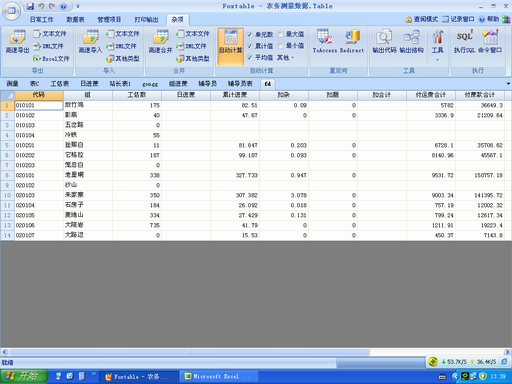Enable the 最小值 checkbox
Image resolution: width=512 pixels, height=384 pixels.
point(281,46)
